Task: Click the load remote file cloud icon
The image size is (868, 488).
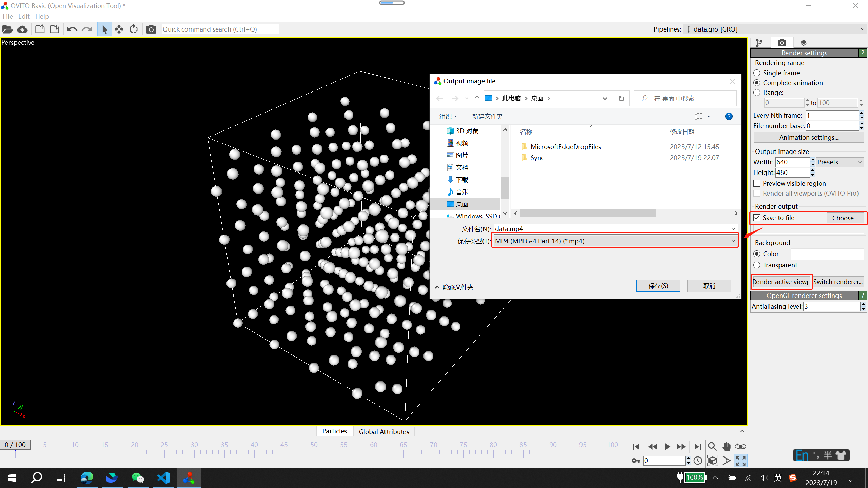Action: point(22,29)
